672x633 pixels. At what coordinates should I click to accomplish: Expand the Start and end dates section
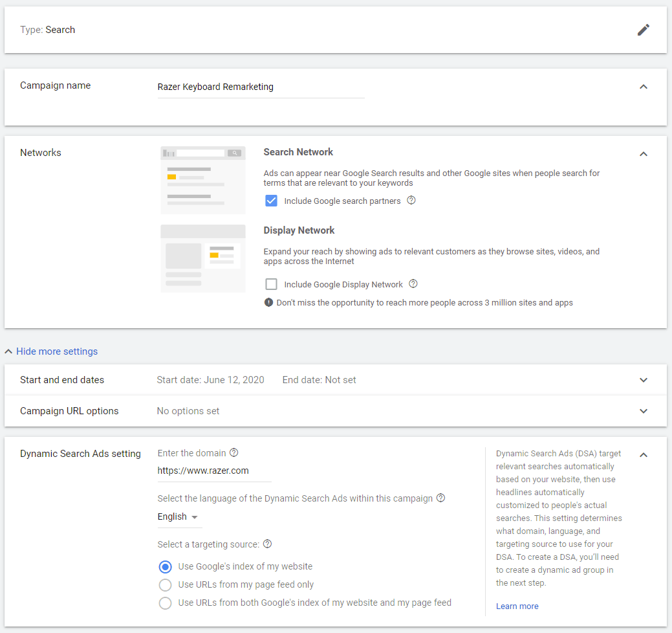tap(643, 380)
